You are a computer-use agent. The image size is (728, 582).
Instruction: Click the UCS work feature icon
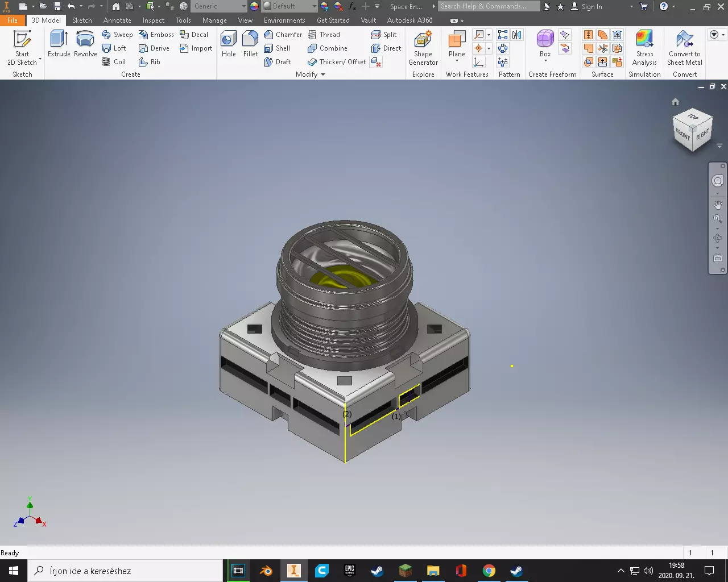[479, 62]
